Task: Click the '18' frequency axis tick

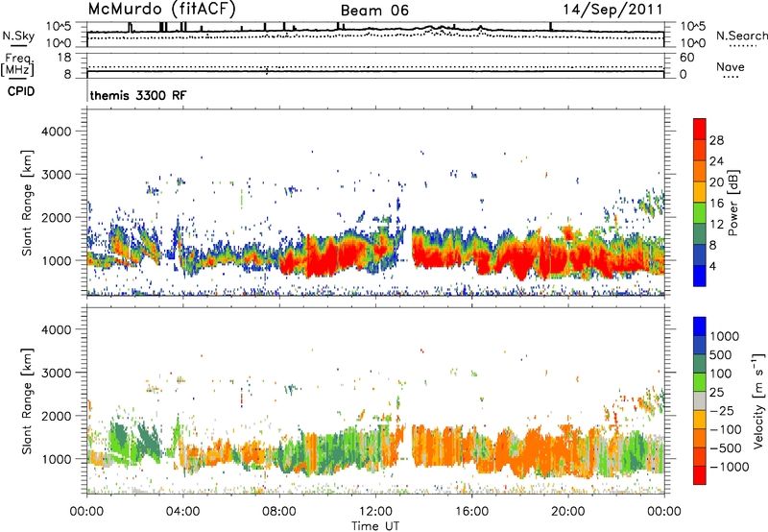Action: (x=63, y=58)
